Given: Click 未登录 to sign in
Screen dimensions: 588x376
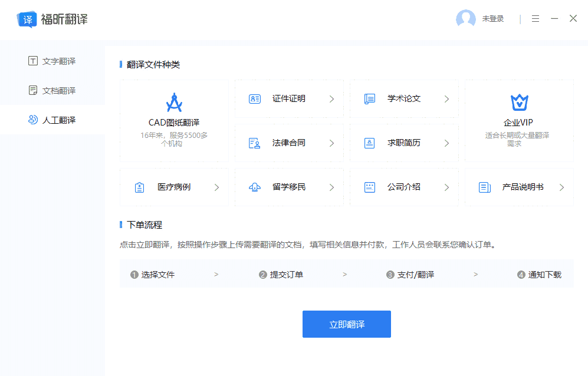Looking at the screenshot, I should point(495,18).
